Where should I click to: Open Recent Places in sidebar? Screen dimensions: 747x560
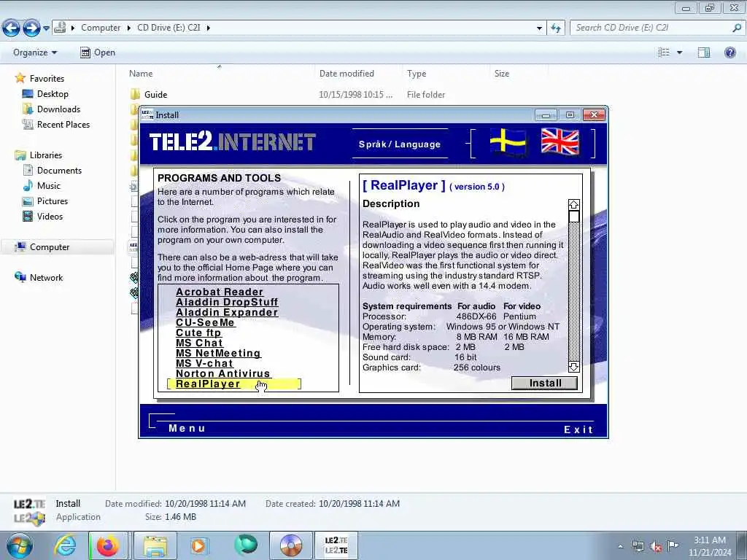63,124
